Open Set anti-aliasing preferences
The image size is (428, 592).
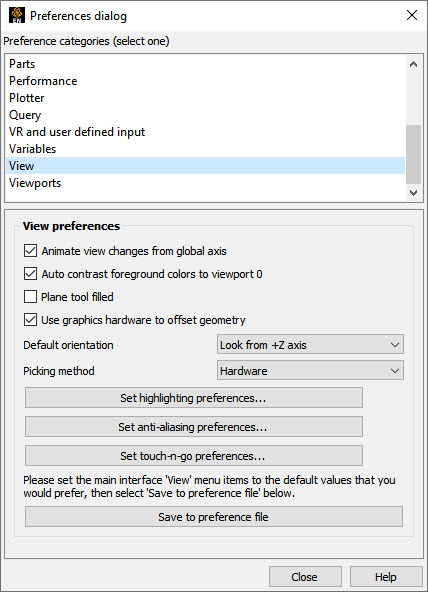pos(194,427)
